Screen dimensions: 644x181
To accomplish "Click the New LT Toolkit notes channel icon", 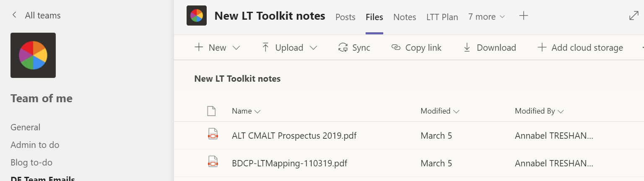I will pyautogui.click(x=196, y=16).
